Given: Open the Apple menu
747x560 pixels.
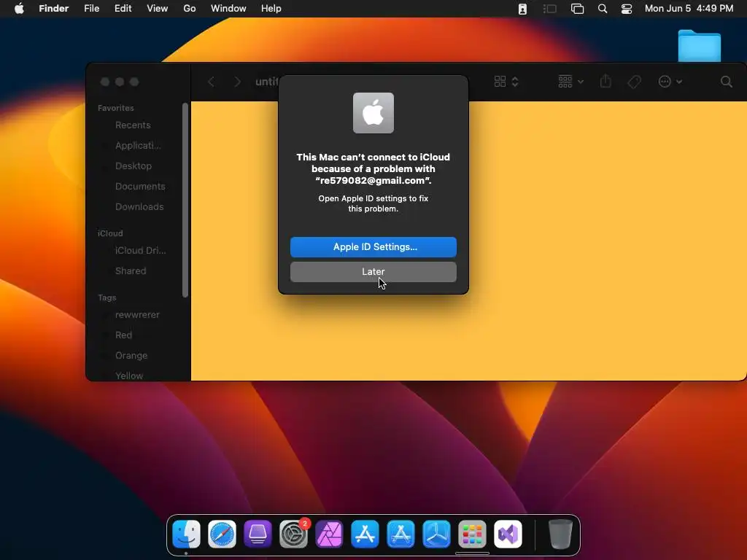Looking at the screenshot, I should [19, 9].
